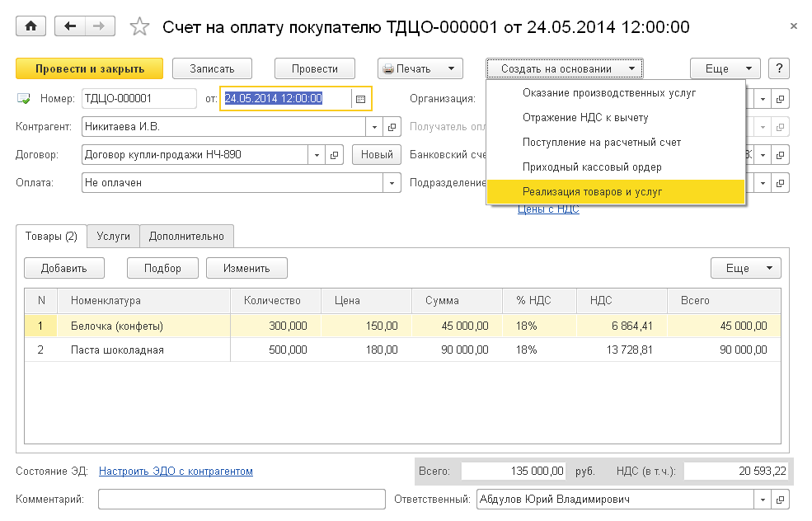Open Договор record using open icon
The image size is (812, 521).
click(336, 154)
